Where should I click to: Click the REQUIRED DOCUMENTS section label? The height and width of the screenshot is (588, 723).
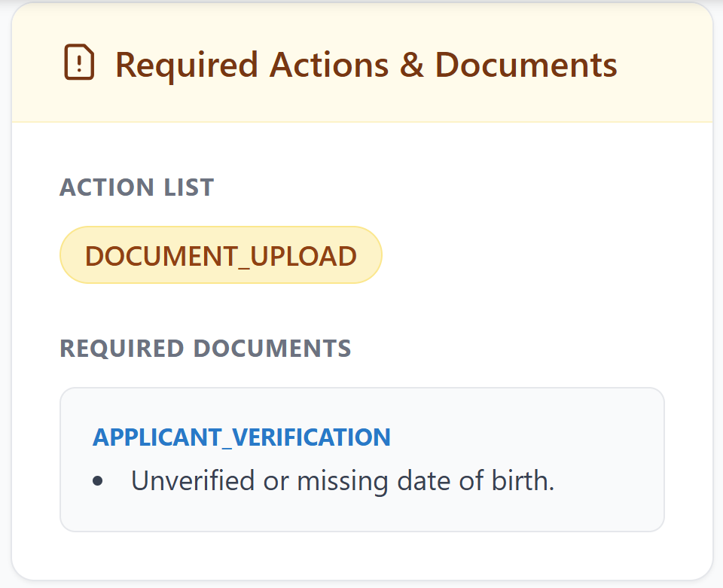tap(206, 349)
